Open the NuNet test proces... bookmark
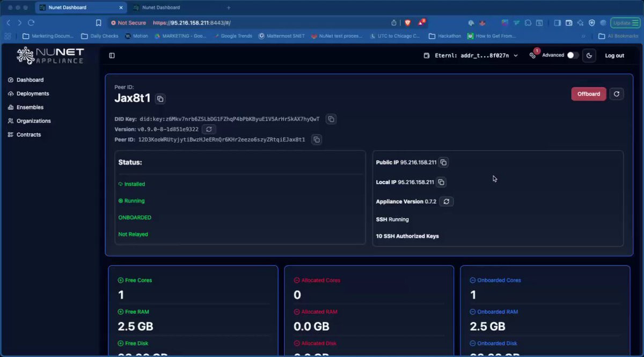The height and width of the screenshot is (357, 644). pyautogui.click(x=338, y=36)
